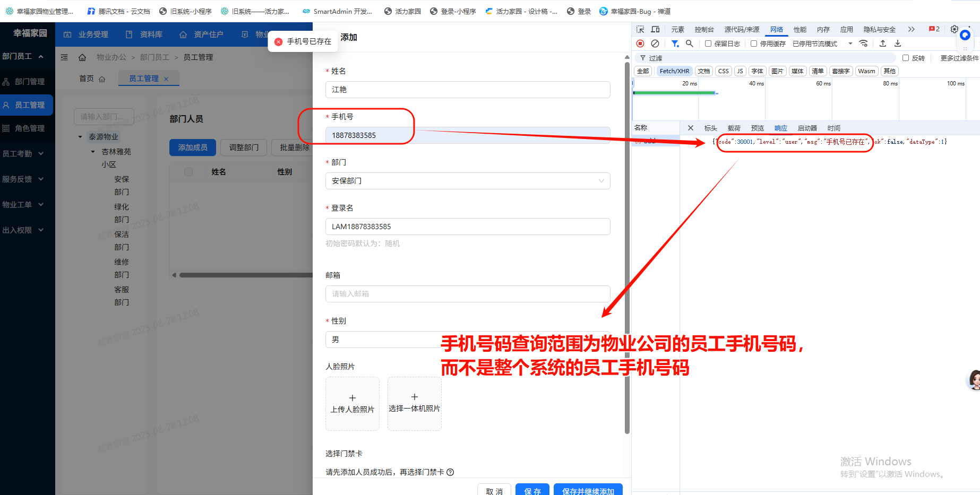Check the 反转 filter option
This screenshot has height=495, width=980.
tap(906, 57)
